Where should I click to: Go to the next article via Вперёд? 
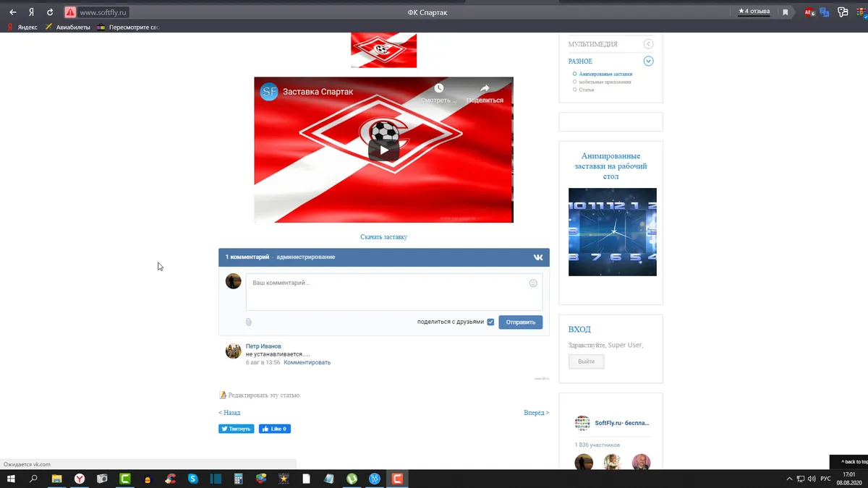(537, 413)
